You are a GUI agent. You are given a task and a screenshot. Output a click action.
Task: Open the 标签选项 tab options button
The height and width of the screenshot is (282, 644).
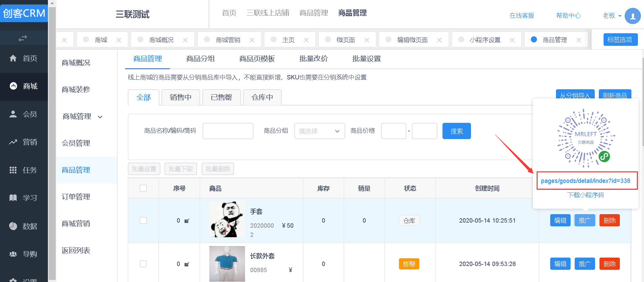[x=621, y=40]
